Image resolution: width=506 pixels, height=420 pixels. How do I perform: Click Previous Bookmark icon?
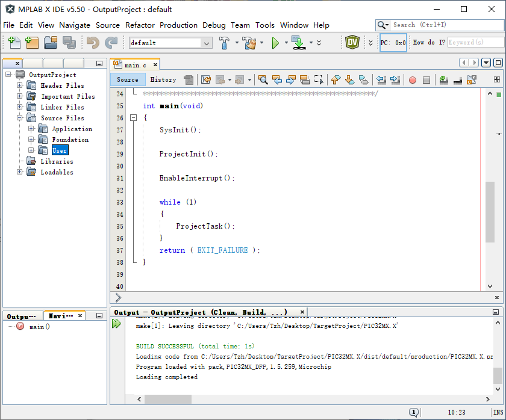[x=336, y=79]
